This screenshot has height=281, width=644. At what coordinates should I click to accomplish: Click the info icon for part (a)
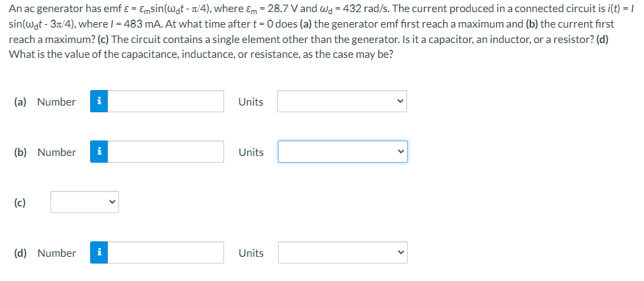click(99, 102)
